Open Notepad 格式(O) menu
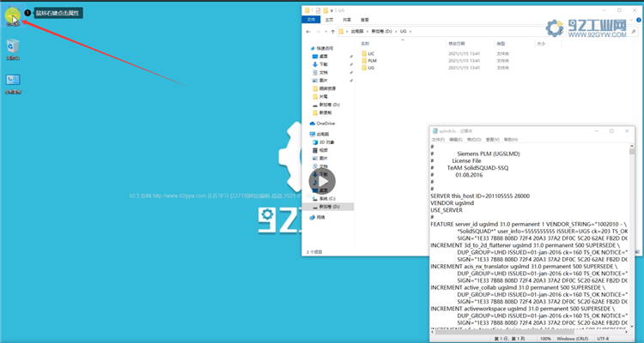Screen dimensions: 644x343 473,140
